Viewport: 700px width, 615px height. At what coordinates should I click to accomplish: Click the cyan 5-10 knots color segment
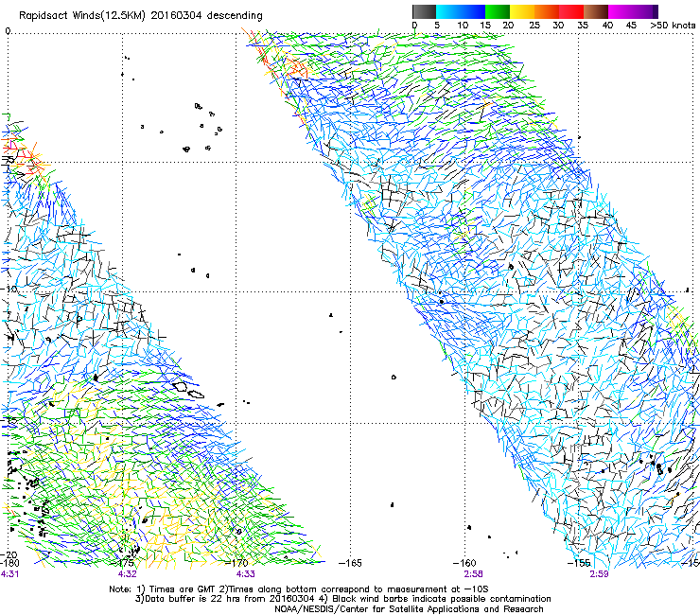[448, 11]
